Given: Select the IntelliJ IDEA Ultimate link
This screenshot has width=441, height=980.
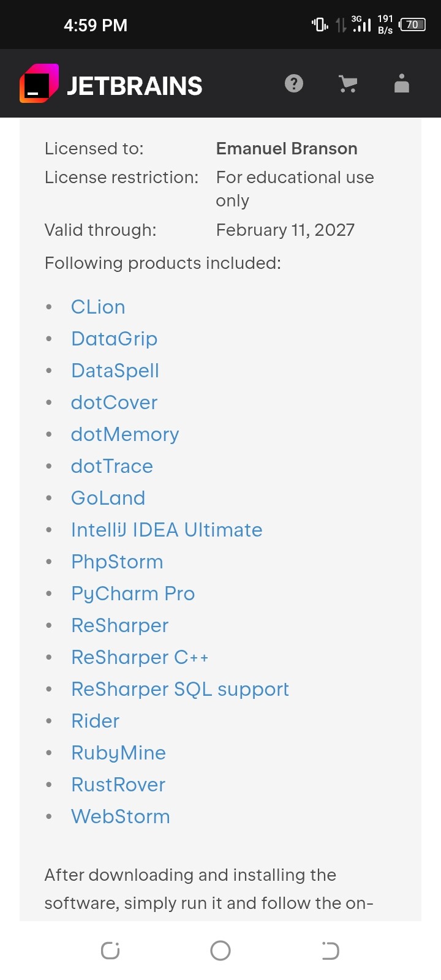Looking at the screenshot, I should tap(167, 530).
